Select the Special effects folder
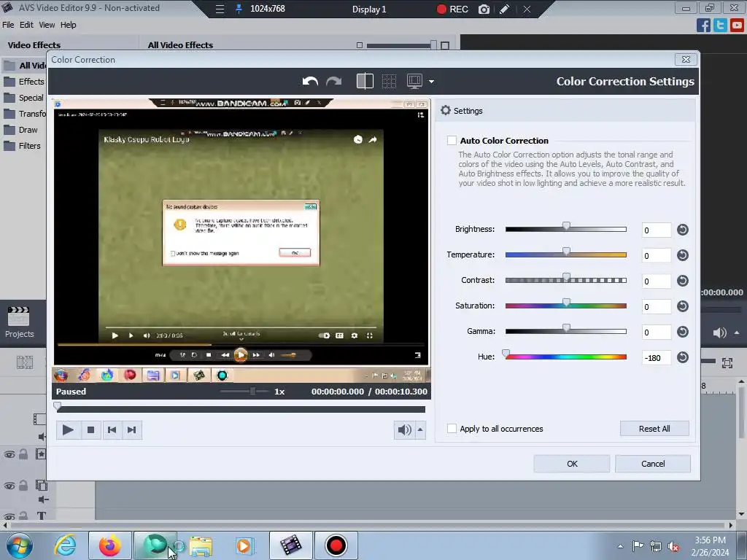The width and height of the screenshot is (747, 560). [x=25, y=98]
